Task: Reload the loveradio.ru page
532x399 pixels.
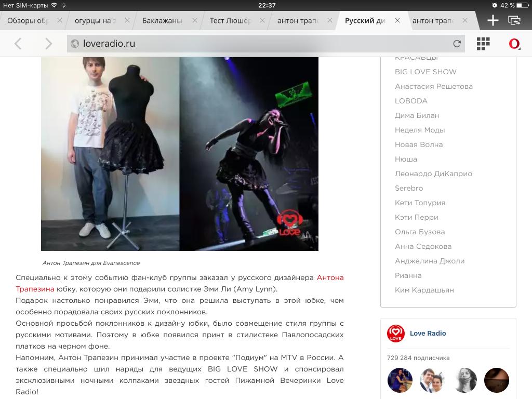Action: pyautogui.click(x=457, y=44)
